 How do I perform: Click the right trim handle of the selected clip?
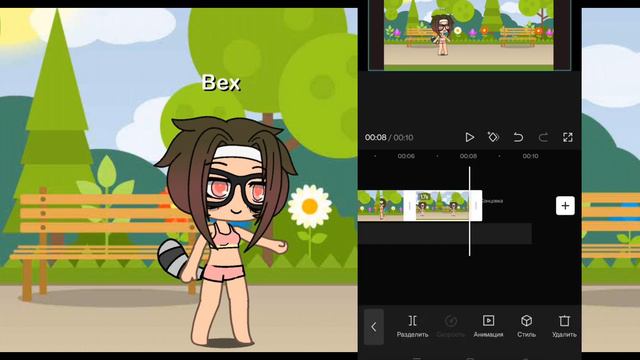pos(476,206)
